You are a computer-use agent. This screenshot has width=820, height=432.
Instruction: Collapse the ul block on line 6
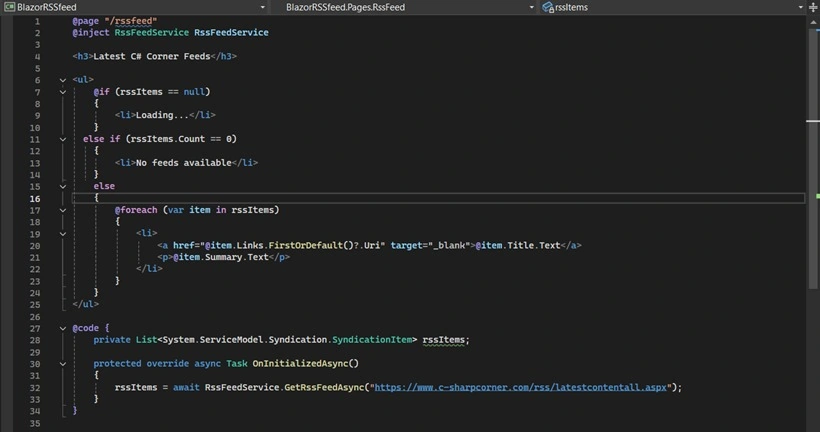point(63,80)
